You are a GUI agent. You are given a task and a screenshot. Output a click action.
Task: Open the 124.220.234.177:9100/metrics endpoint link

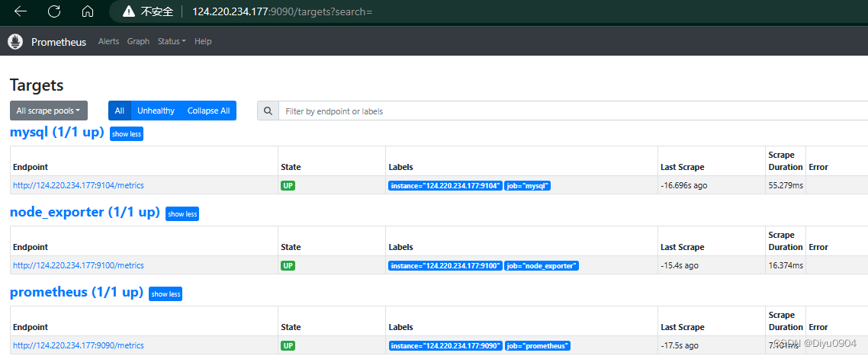[x=79, y=265]
